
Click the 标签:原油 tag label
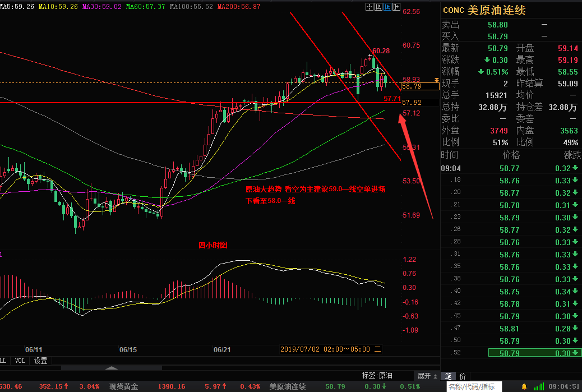(377, 376)
